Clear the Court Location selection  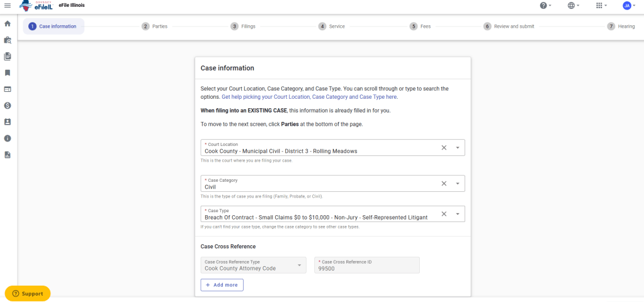443,148
